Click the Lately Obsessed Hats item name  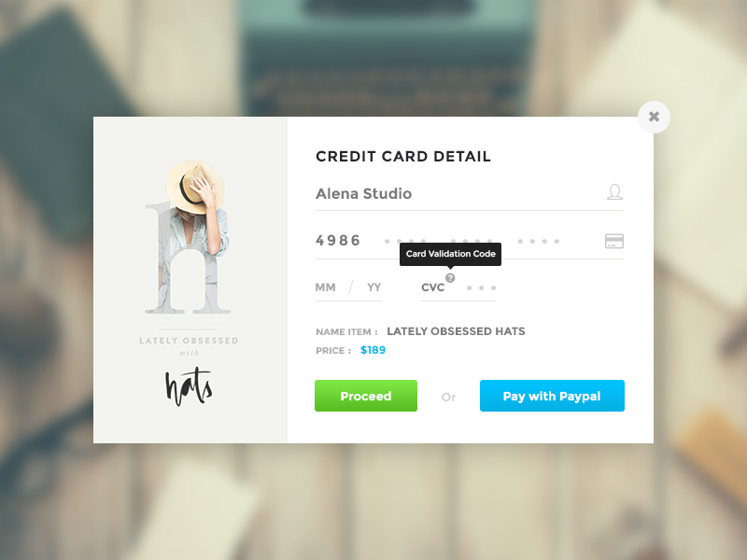tap(456, 331)
